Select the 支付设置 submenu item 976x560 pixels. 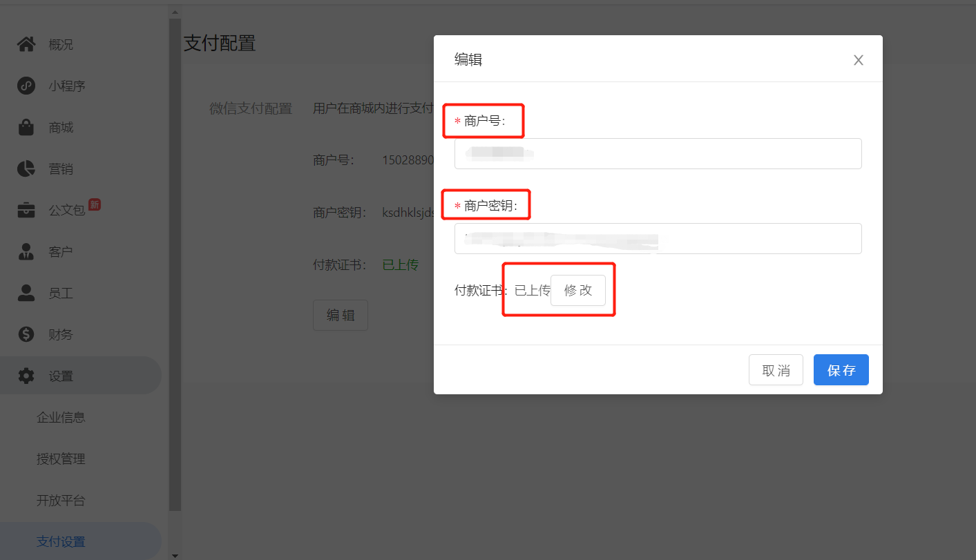click(81, 542)
